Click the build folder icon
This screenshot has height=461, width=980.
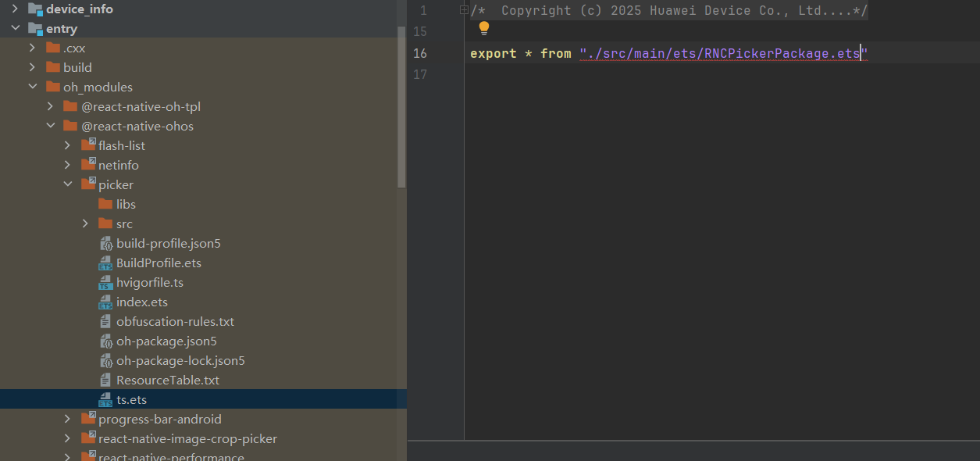[53, 67]
